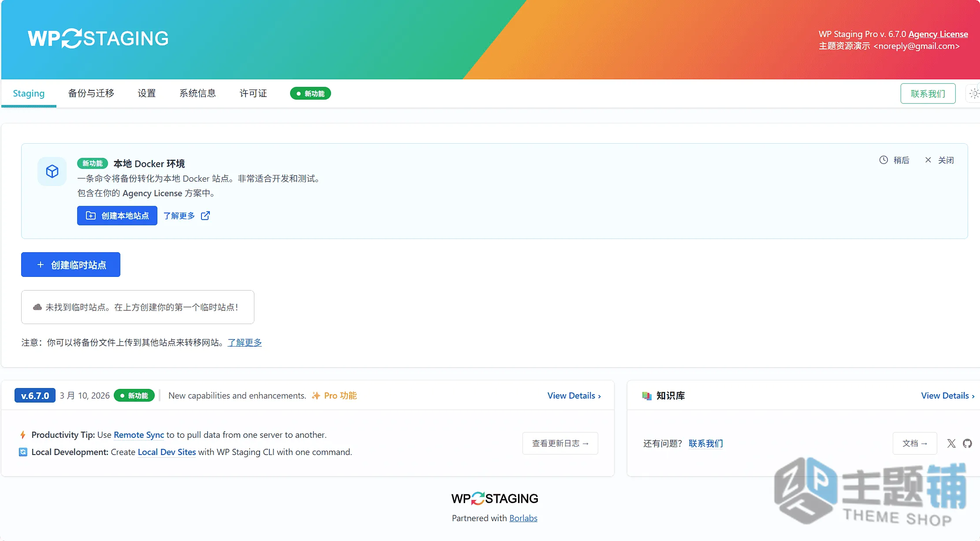
Task: Click the text 'New capabilities and enhancements.'
Action: pyautogui.click(x=237, y=395)
